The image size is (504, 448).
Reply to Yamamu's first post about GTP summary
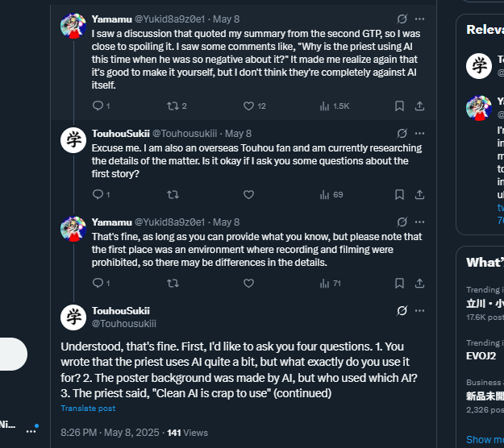tap(101, 106)
